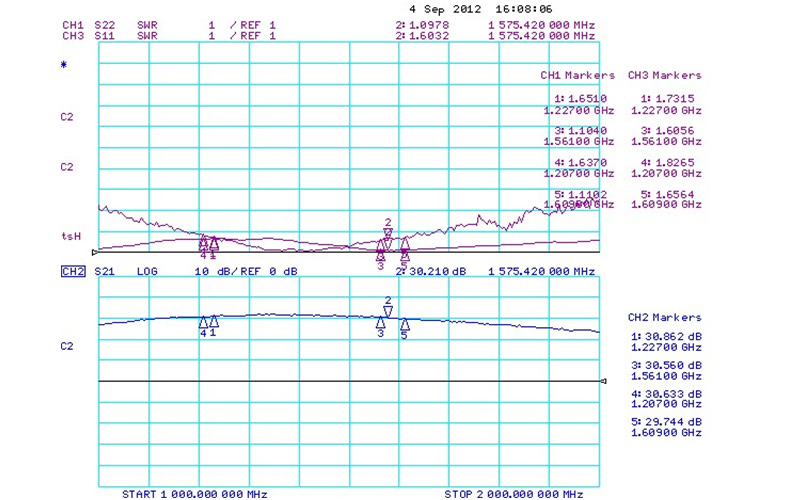Screen dimensions: 800x500
Task: Select marker 2 triangle on S21 gain trace
Action: 388,311
